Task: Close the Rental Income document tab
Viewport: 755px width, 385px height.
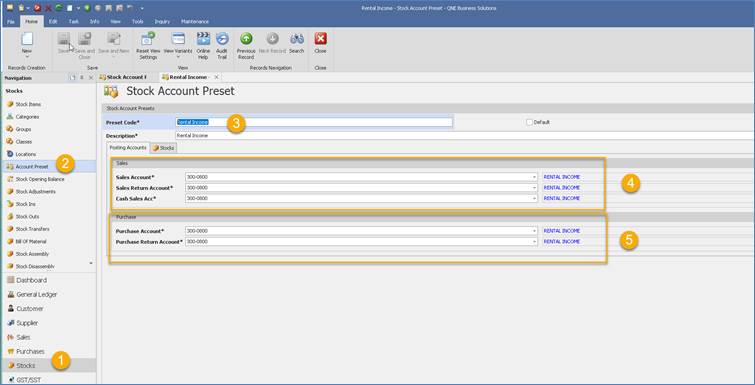Action: click(217, 77)
